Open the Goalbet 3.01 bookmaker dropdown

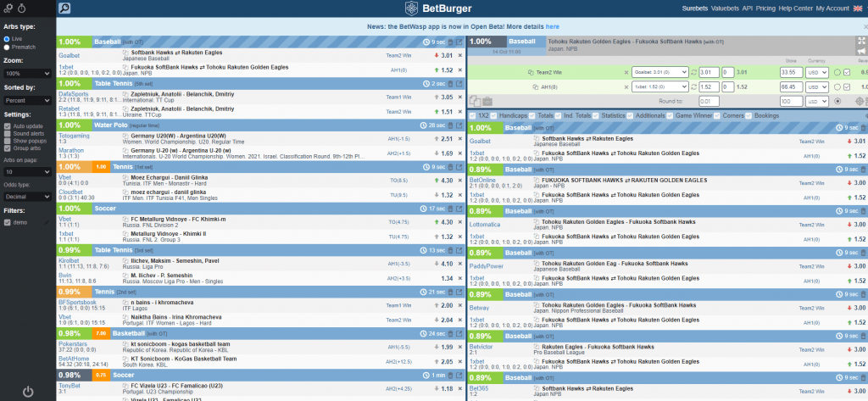click(659, 72)
